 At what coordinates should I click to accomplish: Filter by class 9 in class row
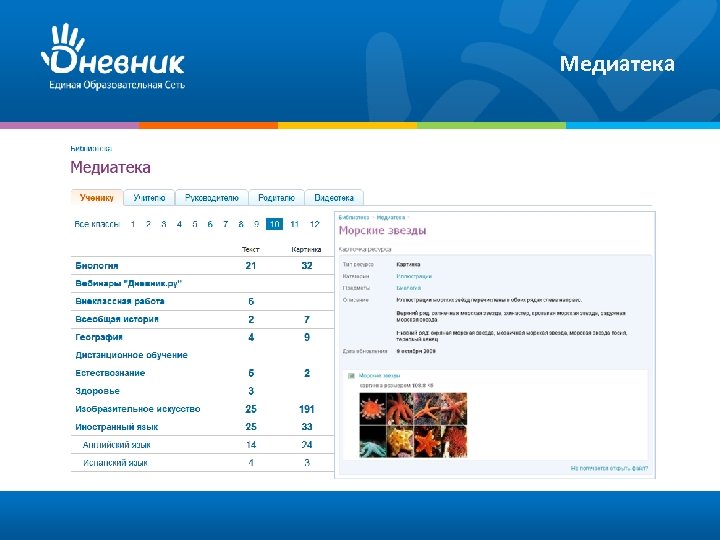256,224
